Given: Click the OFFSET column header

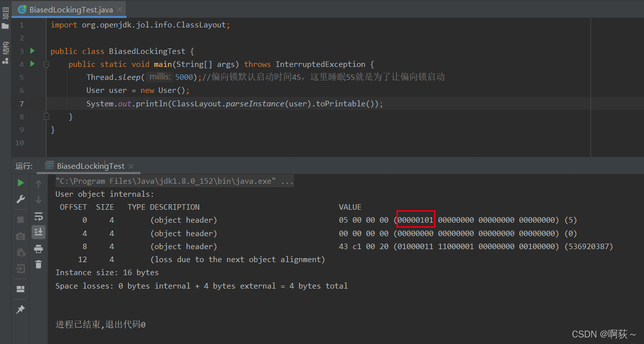Looking at the screenshot, I should pos(73,207).
